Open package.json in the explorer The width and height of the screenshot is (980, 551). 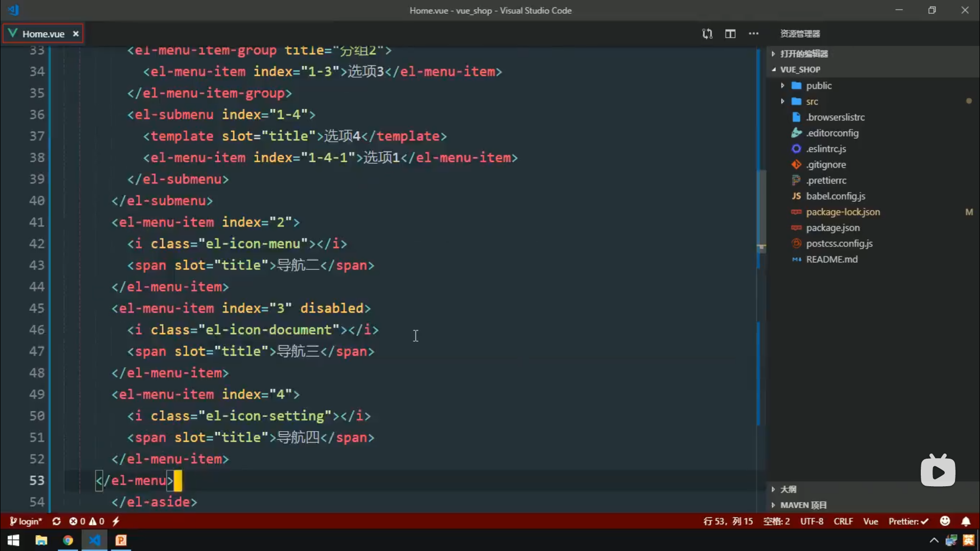(x=832, y=228)
